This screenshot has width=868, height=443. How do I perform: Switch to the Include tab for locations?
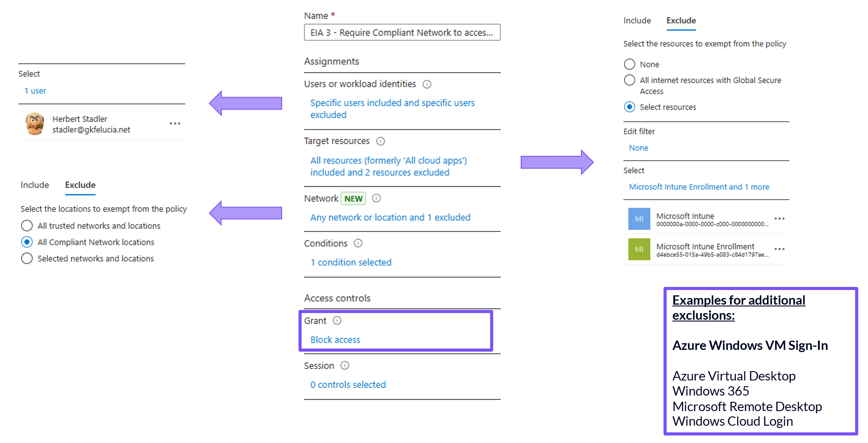35,185
